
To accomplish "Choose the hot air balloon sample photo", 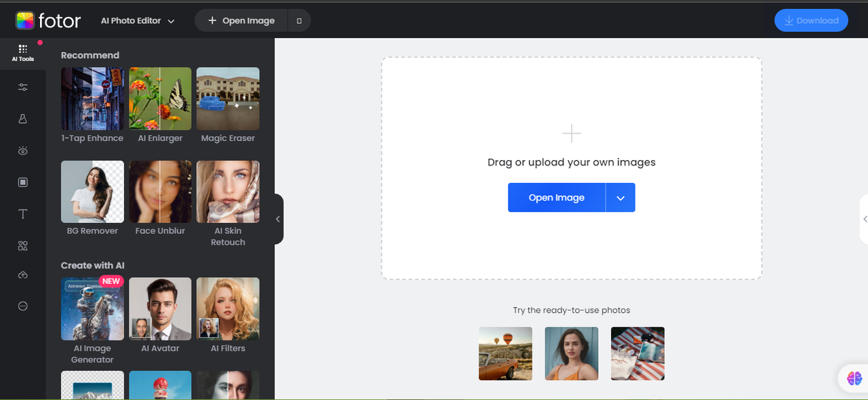I will click(505, 353).
